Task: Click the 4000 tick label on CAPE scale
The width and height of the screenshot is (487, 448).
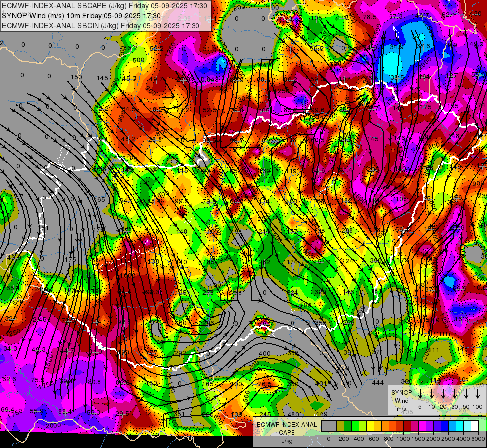Action: click(463, 439)
